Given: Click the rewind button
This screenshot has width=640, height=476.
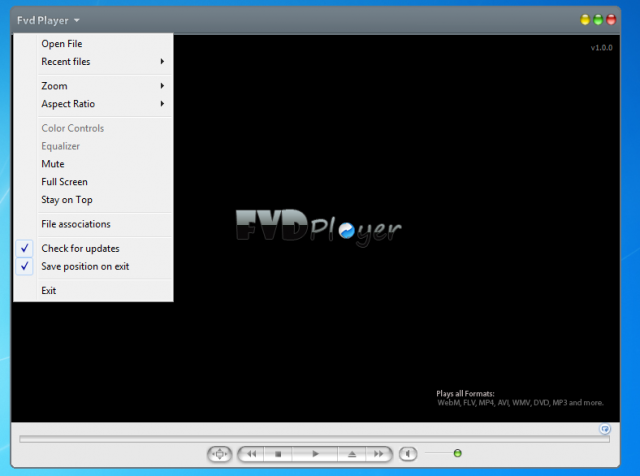Looking at the screenshot, I should pos(251,454).
